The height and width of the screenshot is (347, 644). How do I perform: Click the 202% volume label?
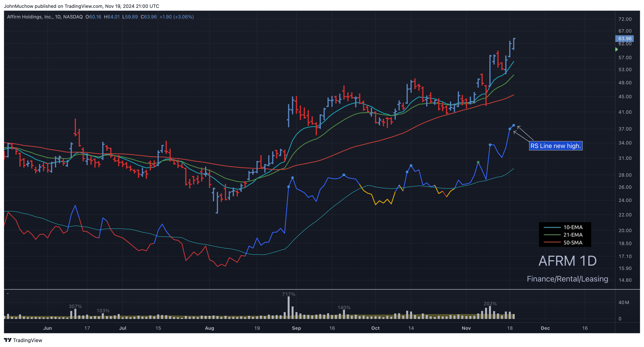coord(490,303)
